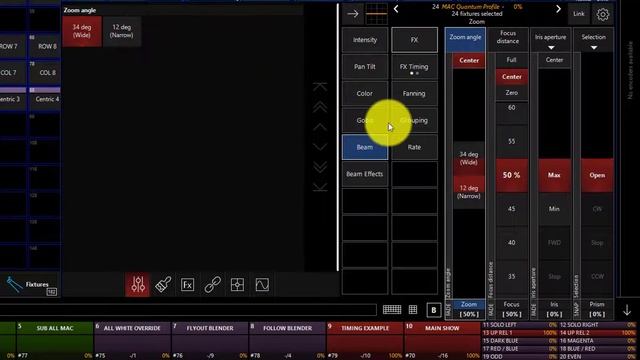Screen dimensions: 640x360
Task: Select the 16 MAGENTA playback
Action: click(x=598, y=341)
